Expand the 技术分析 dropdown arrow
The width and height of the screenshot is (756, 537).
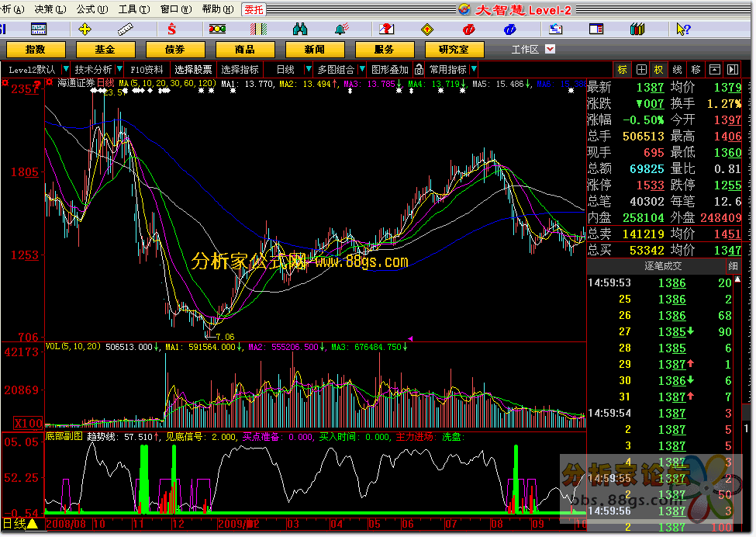(119, 70)
